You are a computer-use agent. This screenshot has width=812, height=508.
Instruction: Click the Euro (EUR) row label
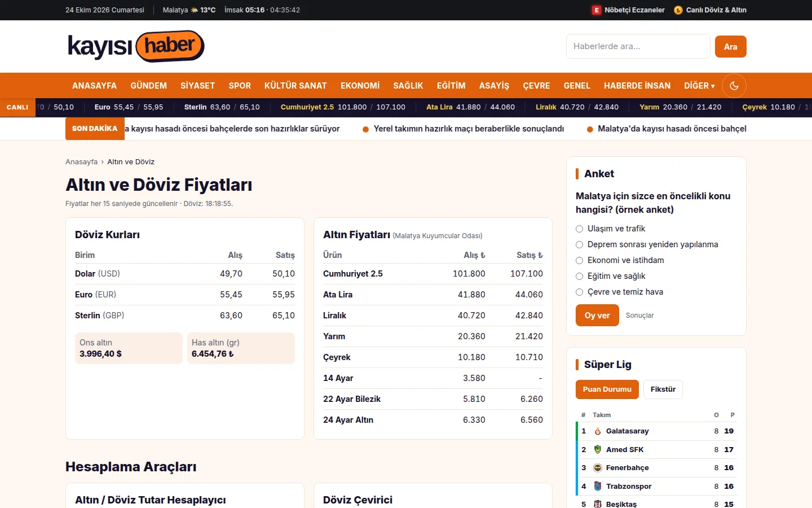[x=95, y=295]
